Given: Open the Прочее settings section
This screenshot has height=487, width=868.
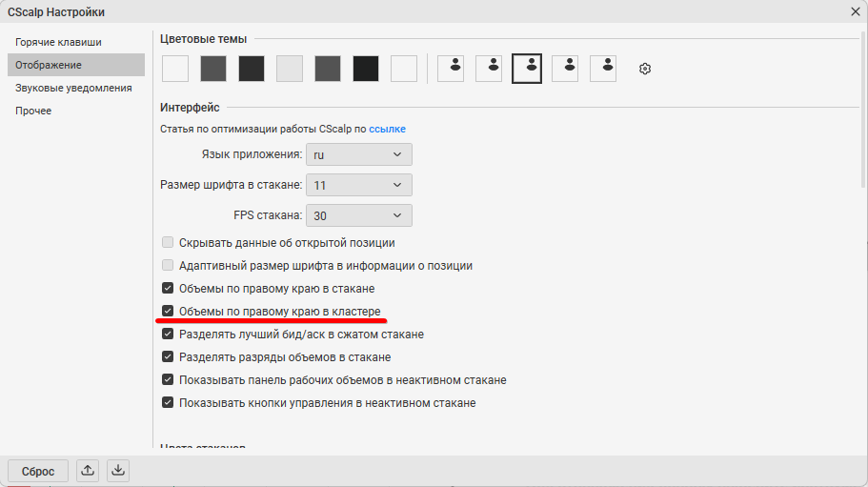Looking at the screenshot, I should tap(76, 111).
